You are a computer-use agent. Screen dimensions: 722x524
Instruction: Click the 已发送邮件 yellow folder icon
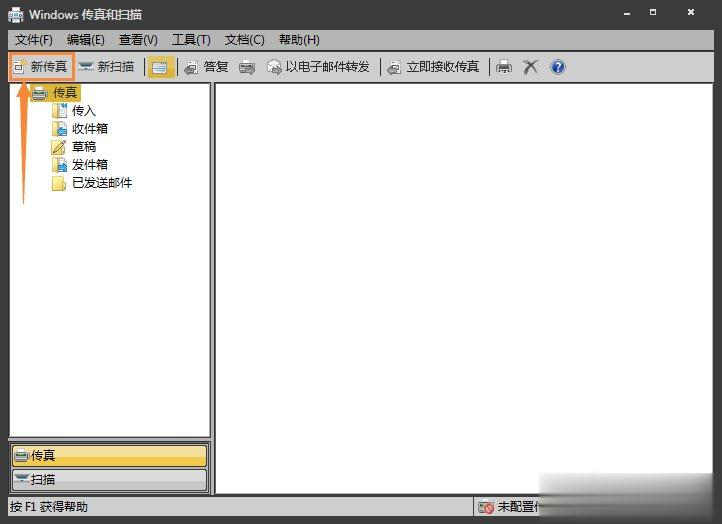[x=59, y=183]
